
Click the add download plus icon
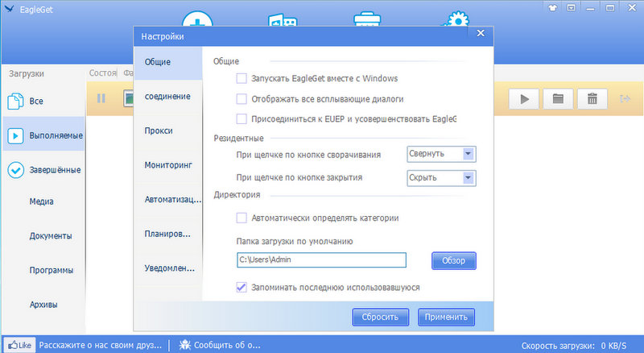coord(197,19)
